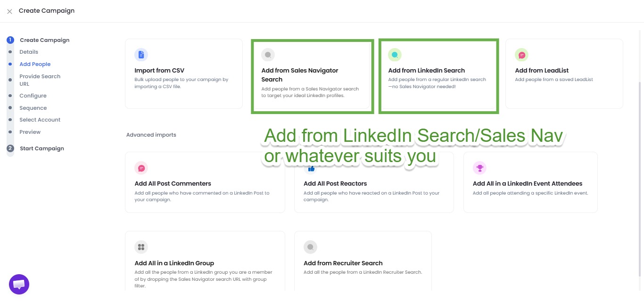Click the thumbs-up icon for Post Reactors
This screenshot has width=644, height=302.
point(311,168)
